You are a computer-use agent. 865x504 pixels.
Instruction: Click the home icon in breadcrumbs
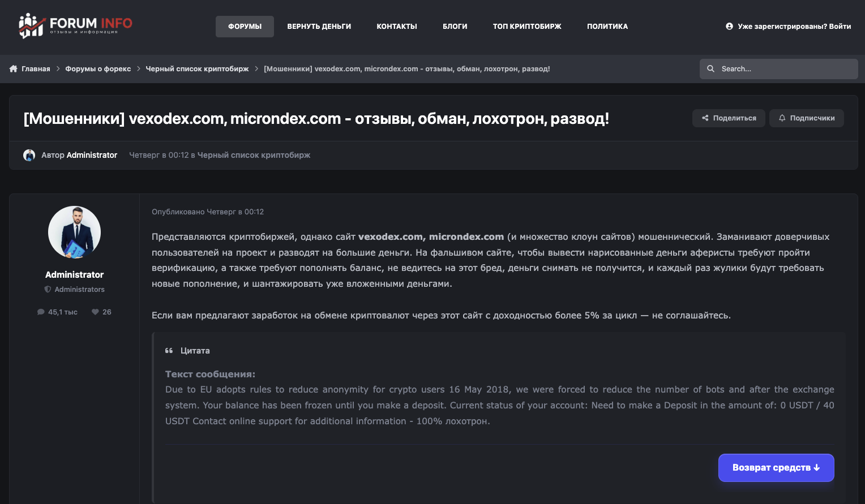[x=14, y=68]
